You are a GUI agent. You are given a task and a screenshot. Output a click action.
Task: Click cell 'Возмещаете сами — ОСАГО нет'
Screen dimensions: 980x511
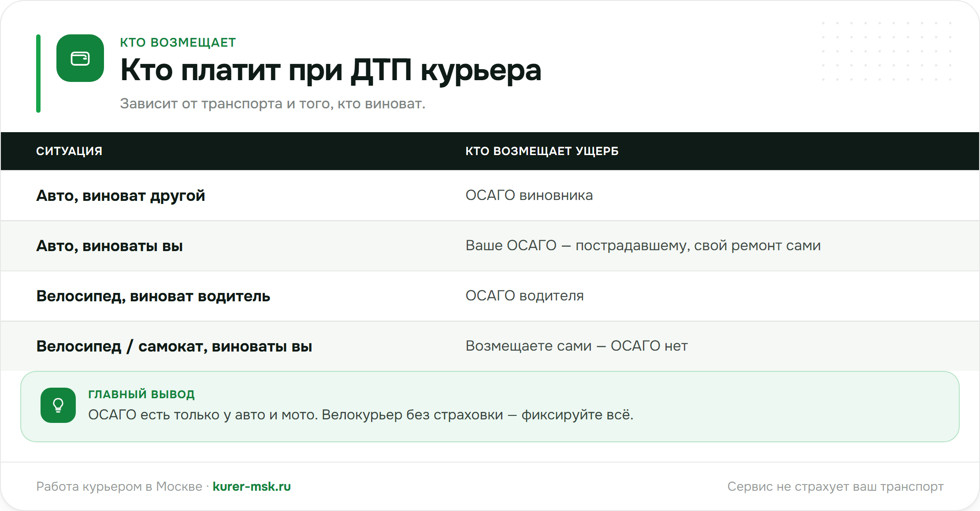click(577, 346)
